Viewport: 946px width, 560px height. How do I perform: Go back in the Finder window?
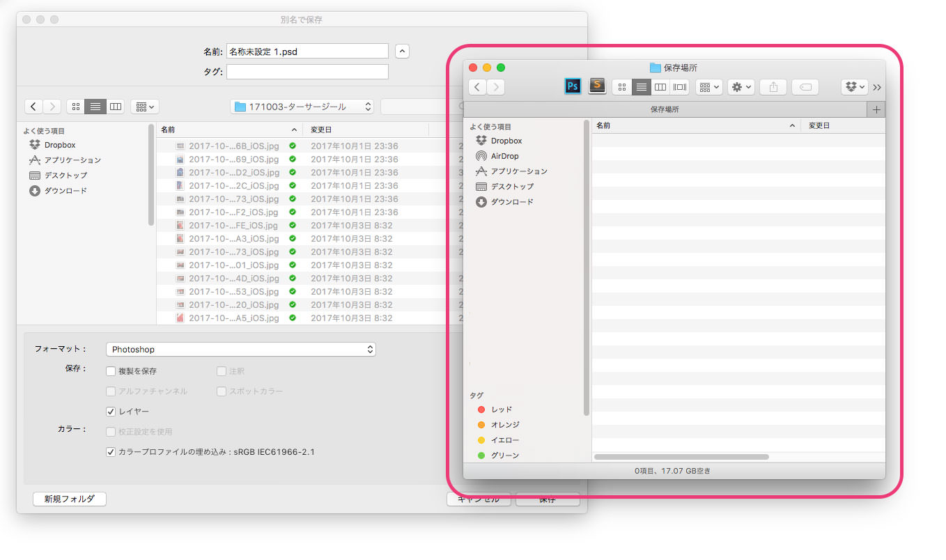pos(477,87)
